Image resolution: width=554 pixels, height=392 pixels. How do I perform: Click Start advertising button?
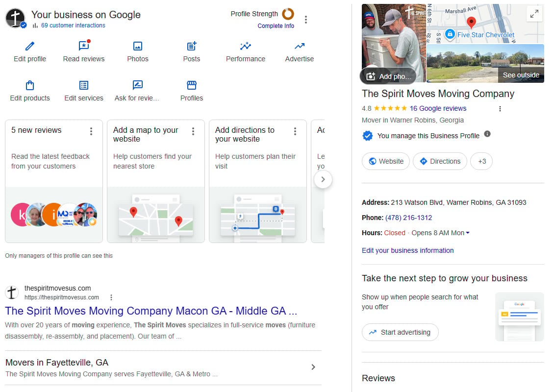tap(401, 332)
